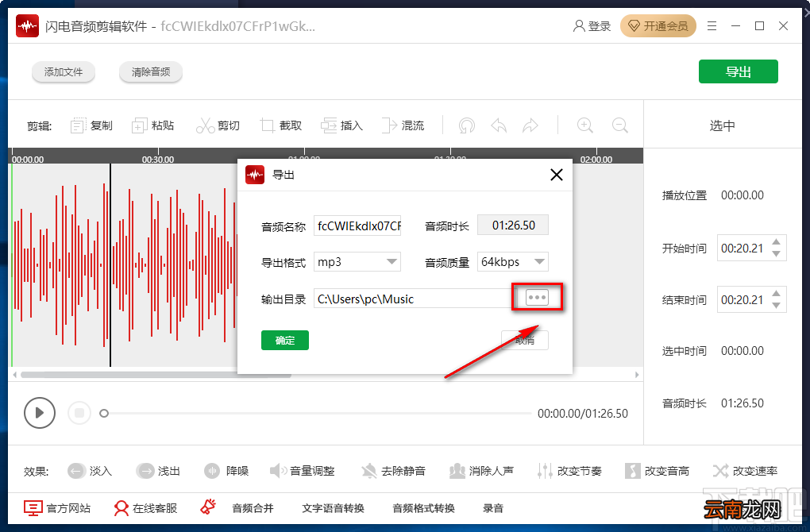Screen dimensions: 810x532
Task: Click the circular reset icon in edit toolbar
Action: [x=466, y=125]
